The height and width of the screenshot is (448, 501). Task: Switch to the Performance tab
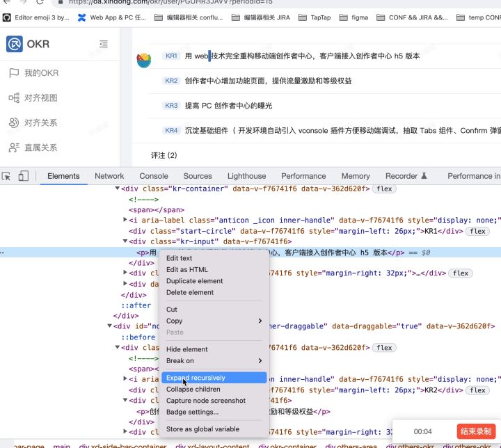[x=303, y=176]
